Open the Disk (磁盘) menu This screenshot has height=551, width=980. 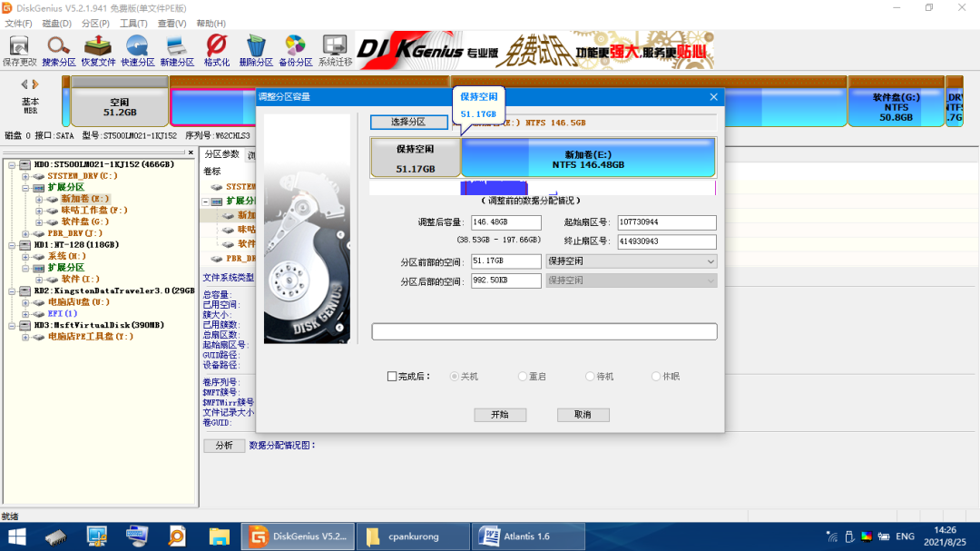57,23
